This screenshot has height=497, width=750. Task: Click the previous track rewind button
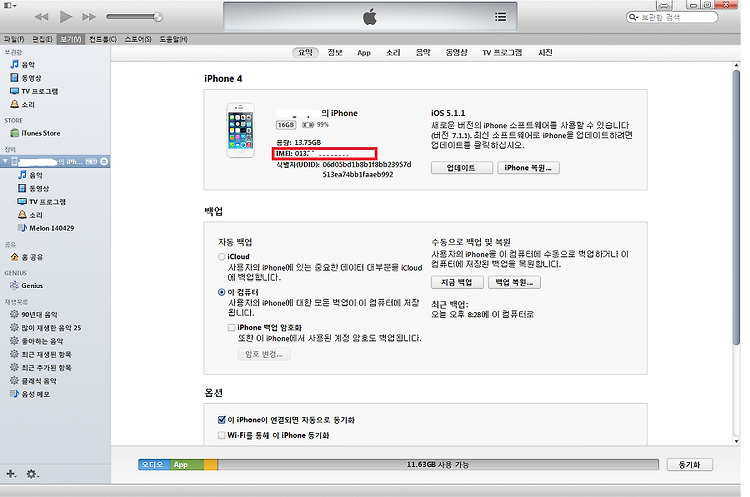42,17
